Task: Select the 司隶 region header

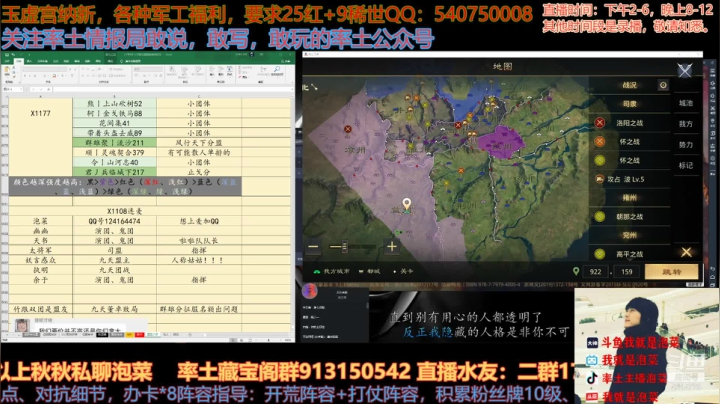Action: pyautogui.click(x=630, y=104)
